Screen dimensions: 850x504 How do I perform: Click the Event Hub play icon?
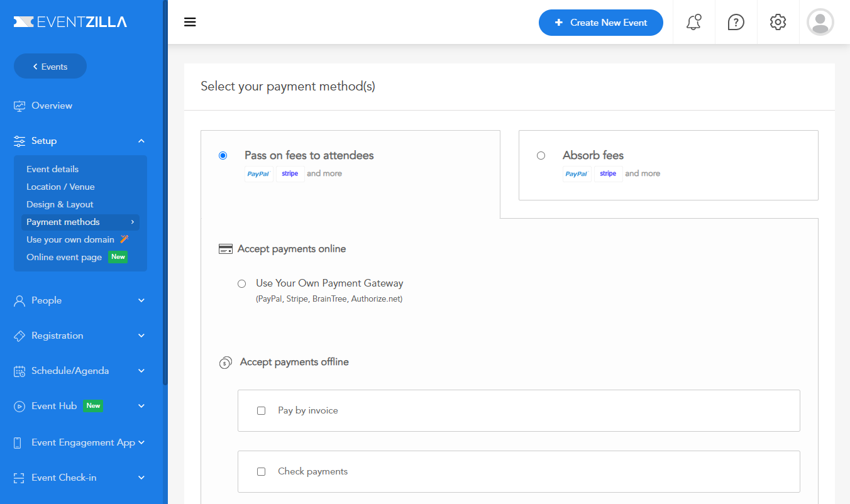point(19,406)
